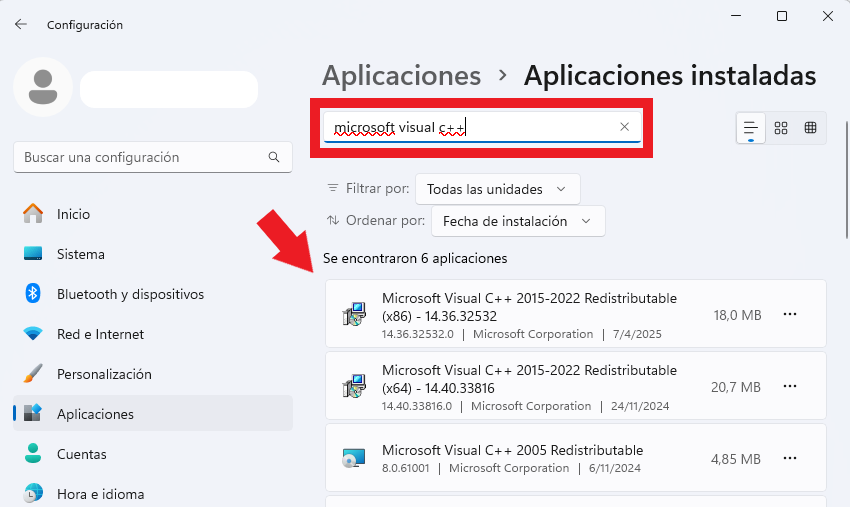850x507 pixels.
Task: Click the 4,85 MB size value
Action: tap(736, 459)
